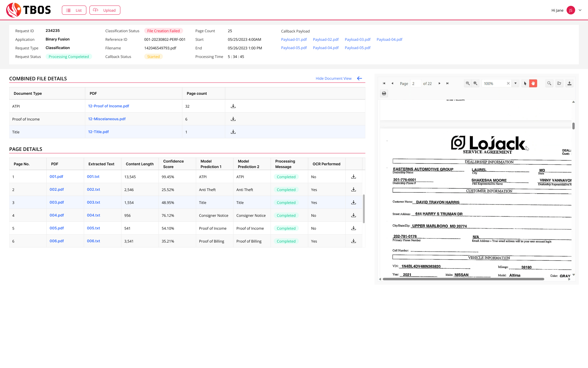Switch to the text selection cursor tool
588x368 pixels.
pos(525,83)
